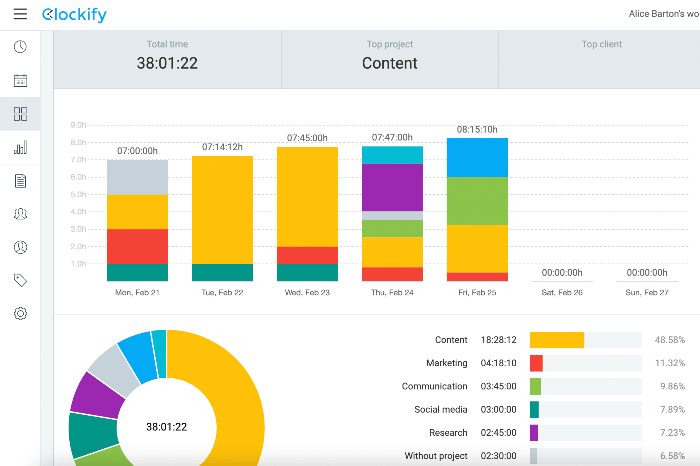Click the Marketing red progress bar
Viewport: 700px width, 466px height.
(x=536, y=363)
